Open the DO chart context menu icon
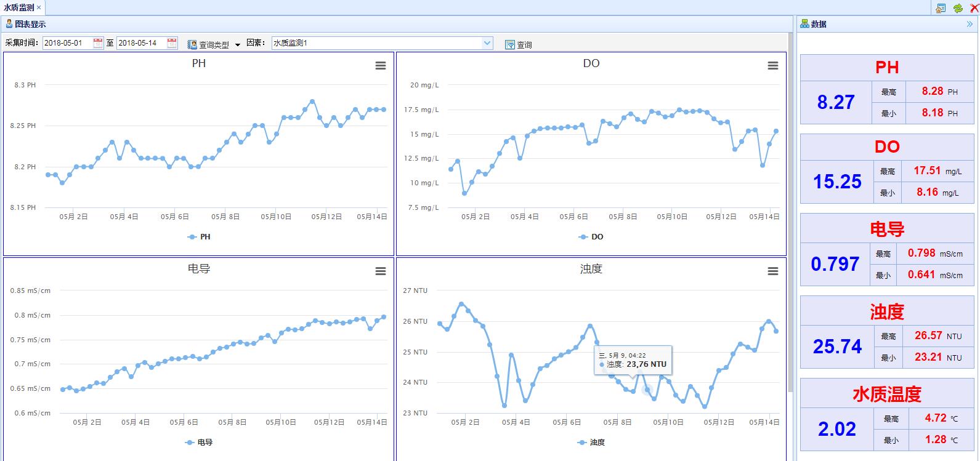The width and height of the screenshot is (980, 461). 773,66
